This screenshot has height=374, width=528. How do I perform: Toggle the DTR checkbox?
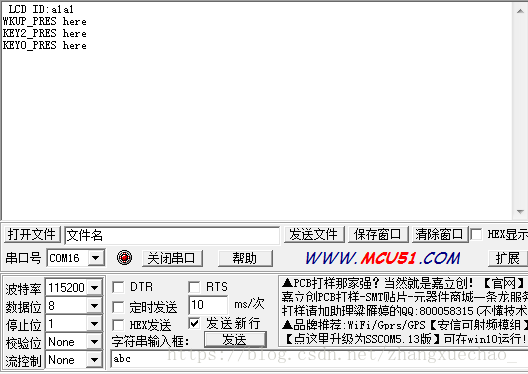point(118,287)
